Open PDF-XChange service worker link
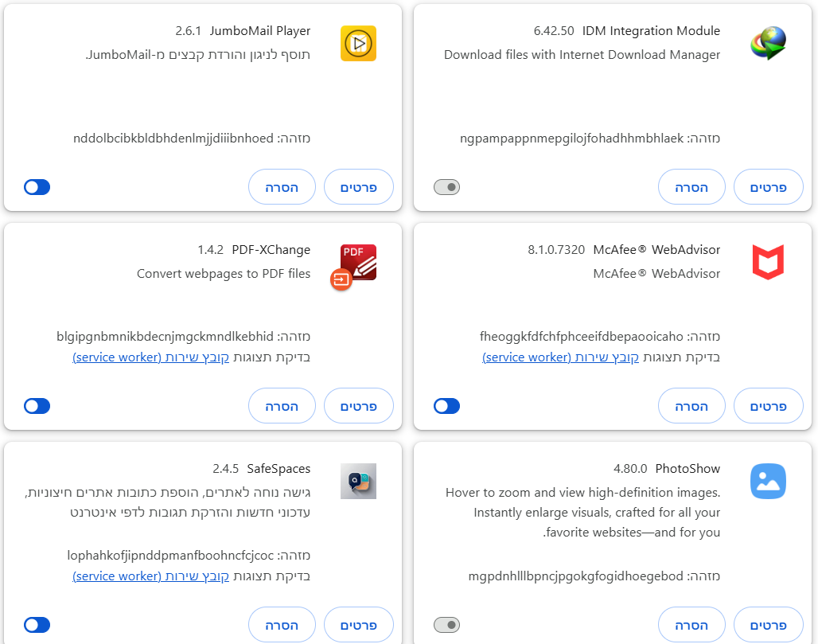 tap(151, 357)
